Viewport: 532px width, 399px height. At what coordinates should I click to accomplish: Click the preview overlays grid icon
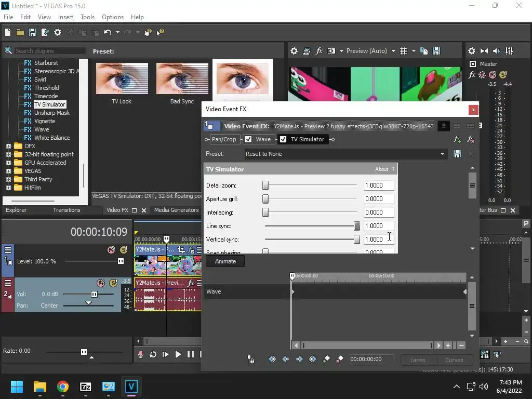(x=403, y=51)
